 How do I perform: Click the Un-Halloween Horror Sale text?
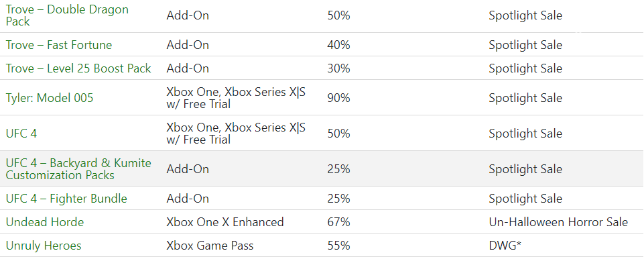click(558, 222)
